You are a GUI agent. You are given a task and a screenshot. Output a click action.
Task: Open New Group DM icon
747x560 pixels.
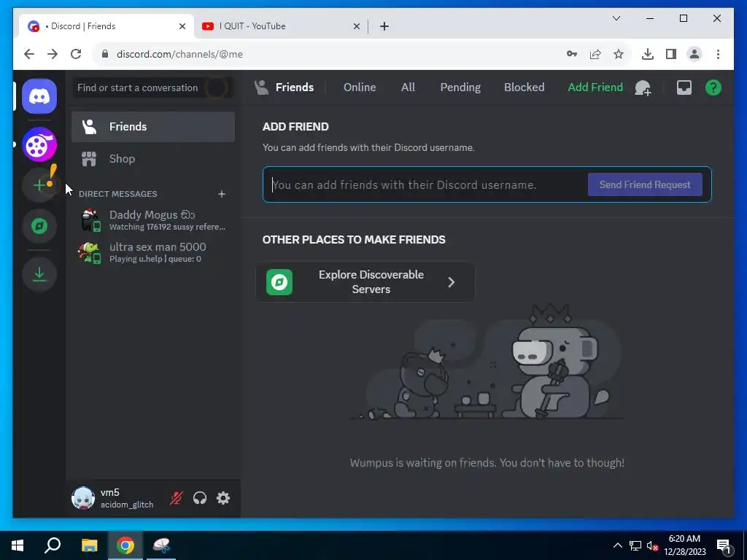[x=643, y=87]
